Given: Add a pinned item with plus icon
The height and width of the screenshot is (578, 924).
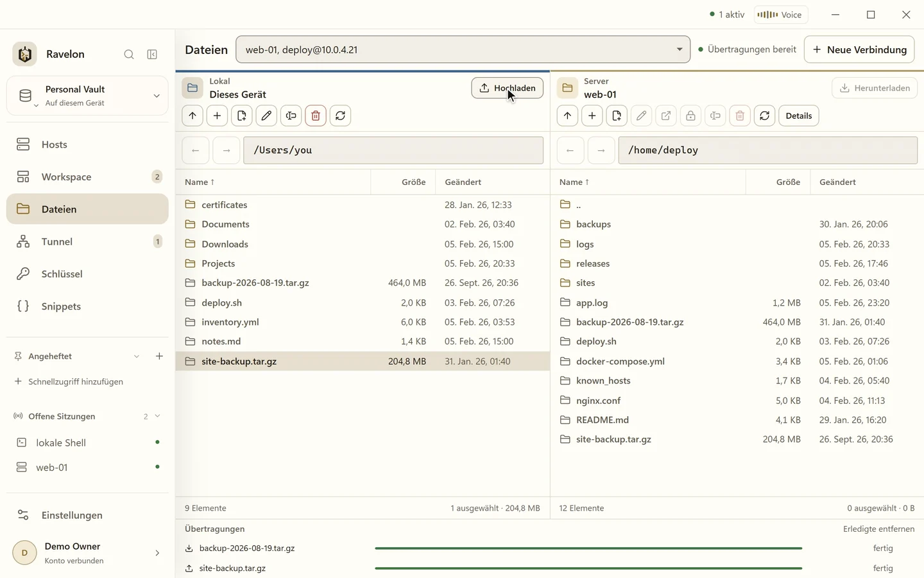Looking at the screenshot, I should coord(159,356).
